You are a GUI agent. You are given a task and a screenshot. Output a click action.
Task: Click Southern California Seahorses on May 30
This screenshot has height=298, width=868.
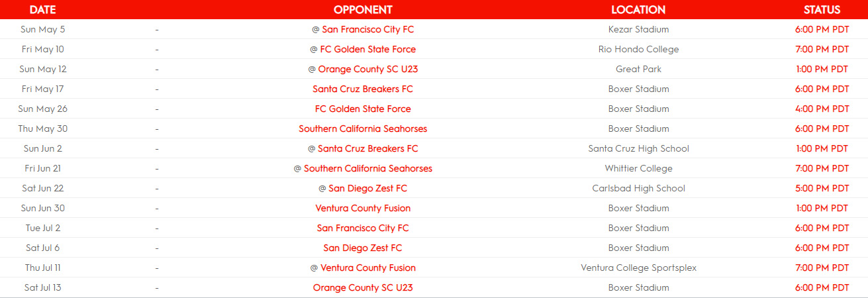(x=363, y=128)
